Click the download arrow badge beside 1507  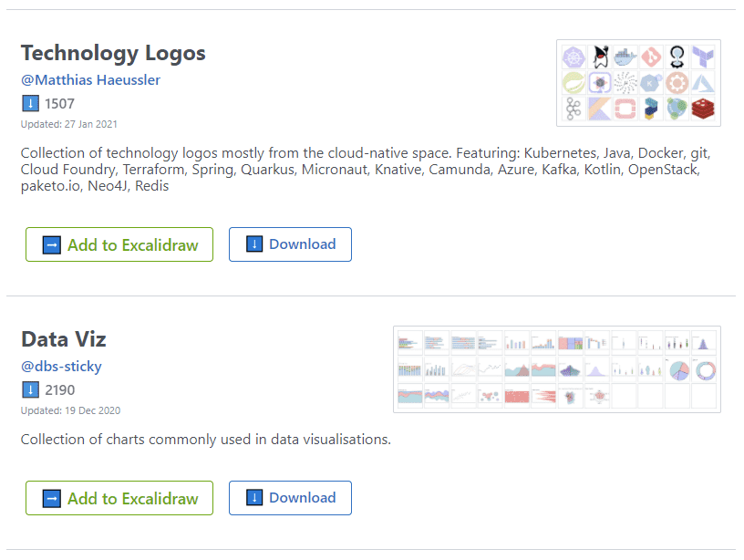pyautogui.click(x=30, y=103)
